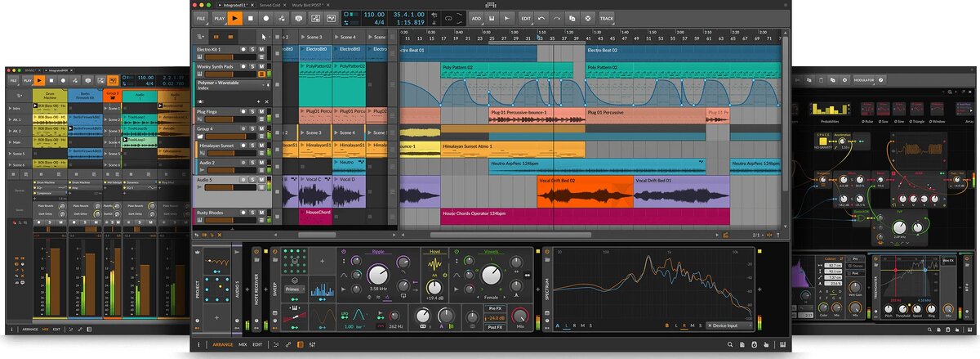This screenshot has height=359, width=980.
Task: Click the delete (circled X) icon in the toolbar
Action: [588, 18]
